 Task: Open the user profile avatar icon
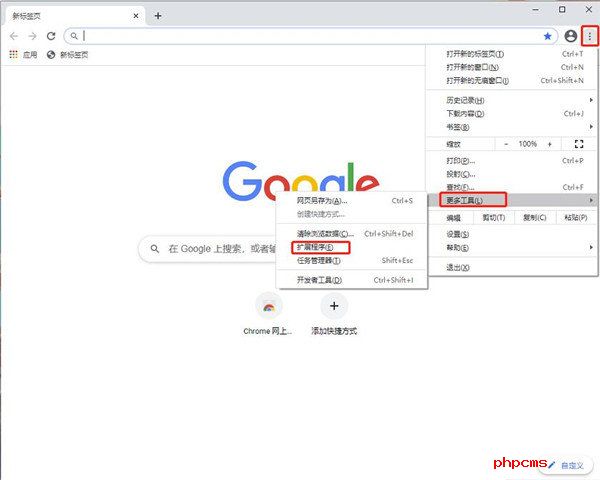(x=571, y=36)
